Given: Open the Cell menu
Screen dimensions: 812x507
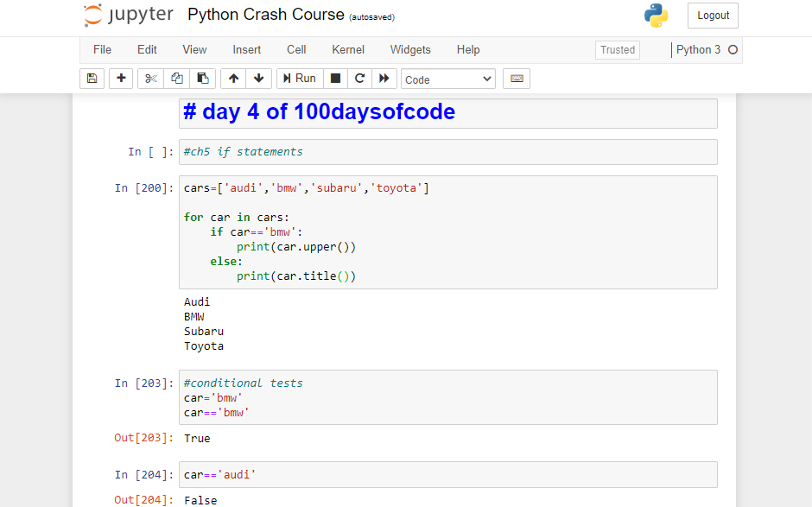Looking at the screenshot, I should pyautogui.click(x=296, y=50).
